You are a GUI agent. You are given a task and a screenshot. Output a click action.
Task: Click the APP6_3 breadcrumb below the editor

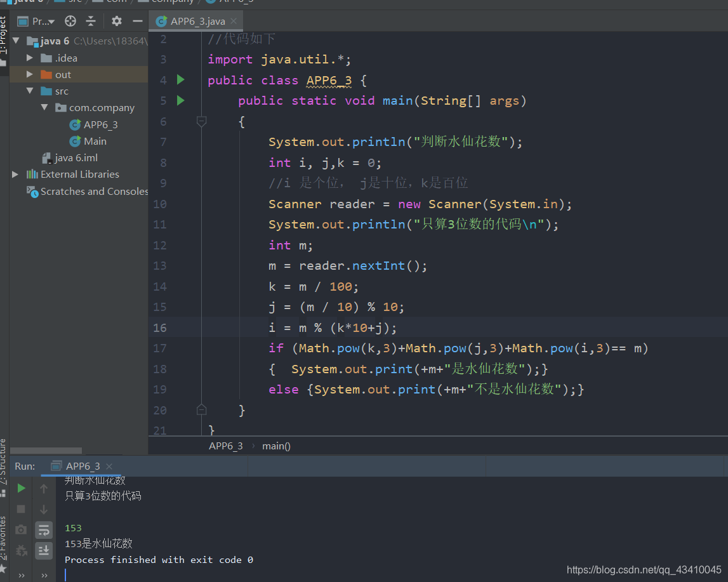click(x=226, y=446)
